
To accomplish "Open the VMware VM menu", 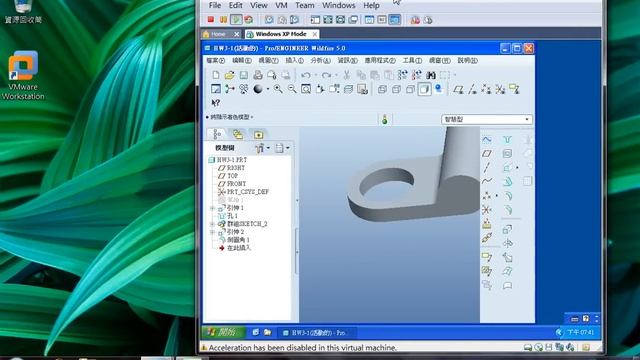I will (281, 5).
